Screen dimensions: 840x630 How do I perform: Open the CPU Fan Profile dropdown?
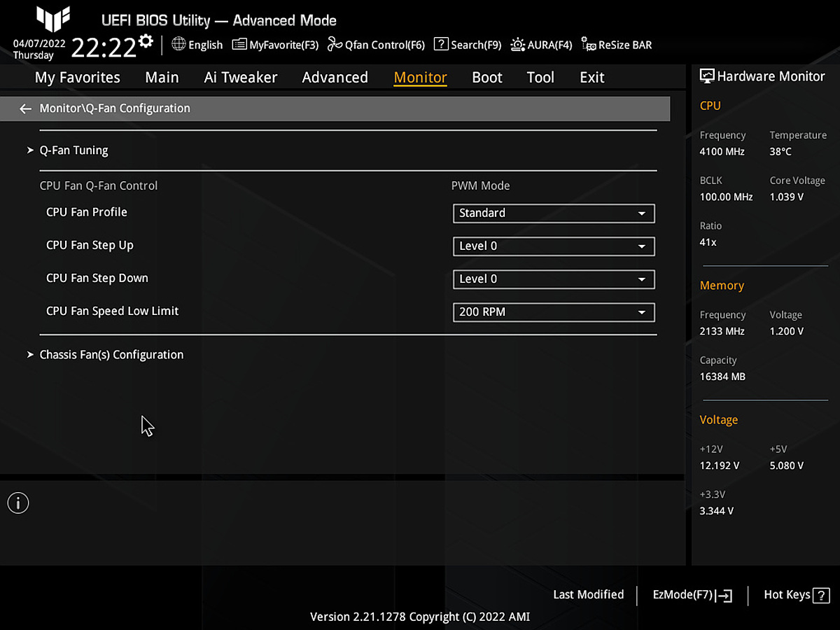coord(554,213)
